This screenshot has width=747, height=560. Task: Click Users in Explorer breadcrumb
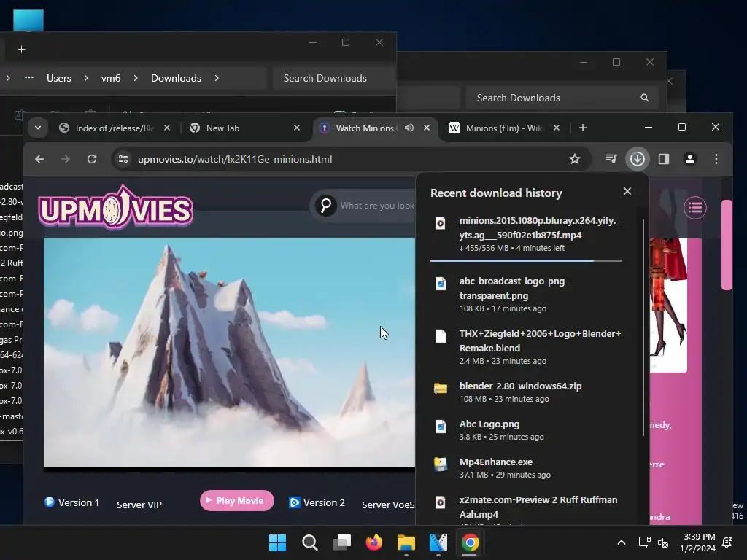coord(58,78)
